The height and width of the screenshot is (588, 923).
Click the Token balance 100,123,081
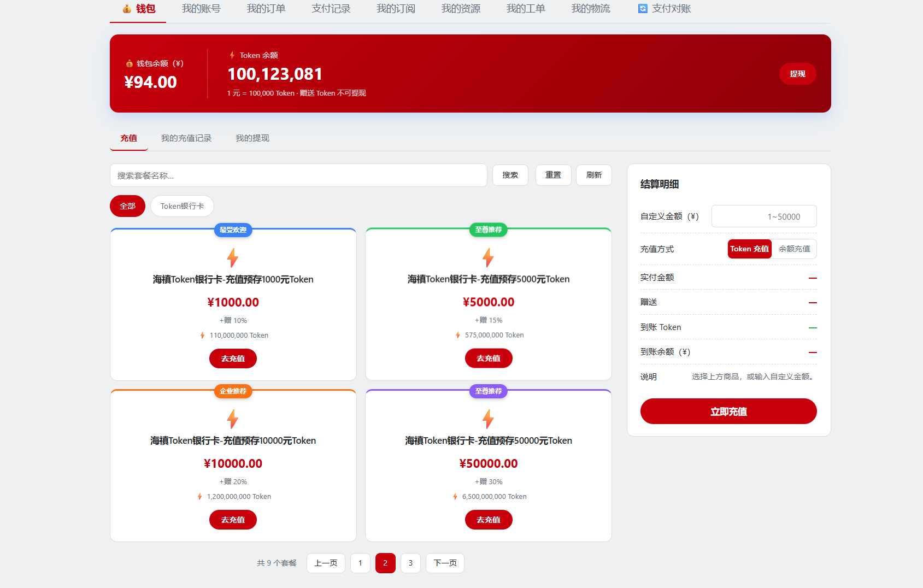[275, 74]
